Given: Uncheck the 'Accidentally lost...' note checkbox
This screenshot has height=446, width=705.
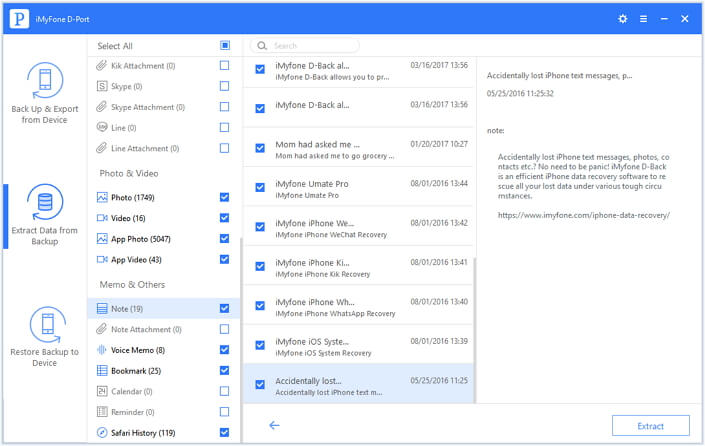Looking at the screenshot, I should click(x=260, y=384).
